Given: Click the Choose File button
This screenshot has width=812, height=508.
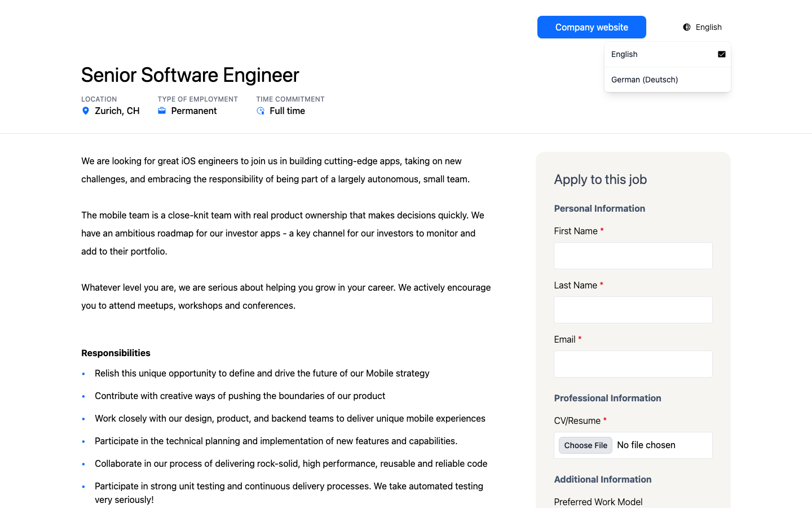Looking at the screenshot, I should (x=585, y=445).
